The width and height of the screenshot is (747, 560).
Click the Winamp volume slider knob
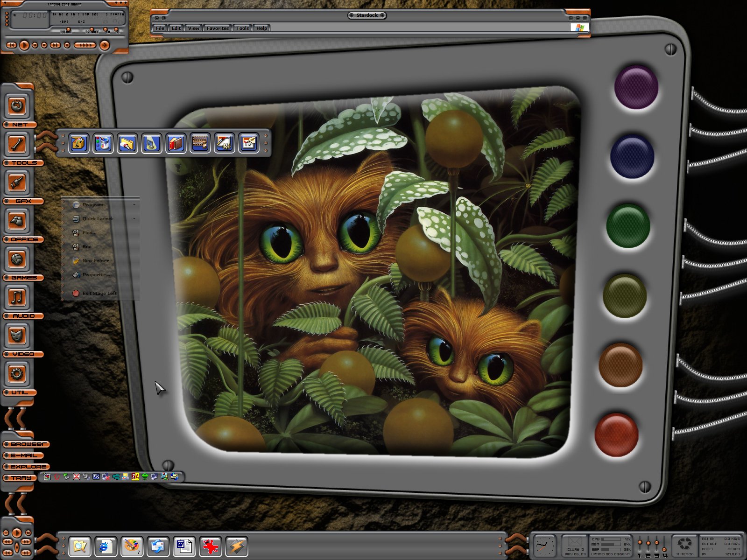click(69, 29)
